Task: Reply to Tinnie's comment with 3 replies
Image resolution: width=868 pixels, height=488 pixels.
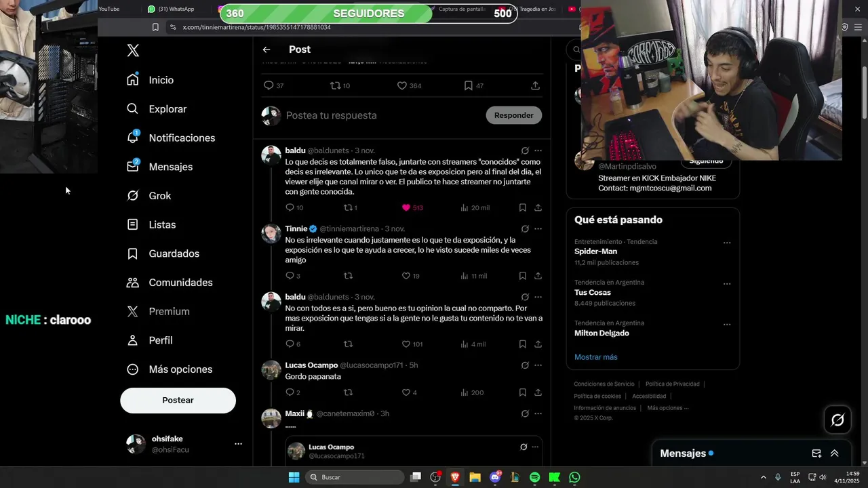Action: (x=290, y=276)
